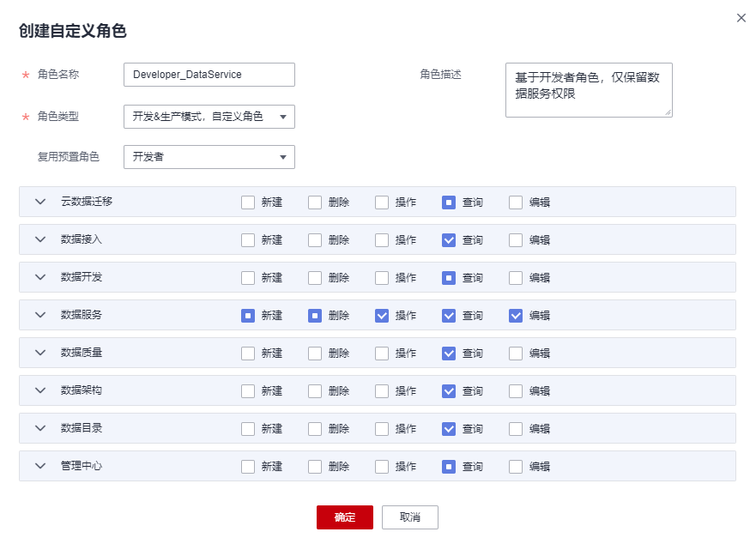Expand the 云数据迁移 permission row

coord(40,202)
